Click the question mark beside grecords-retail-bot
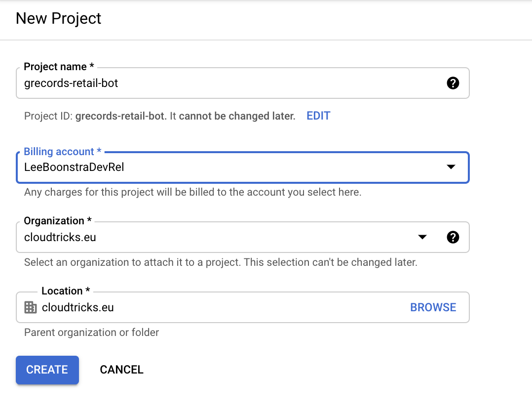 tap(453, 83)
